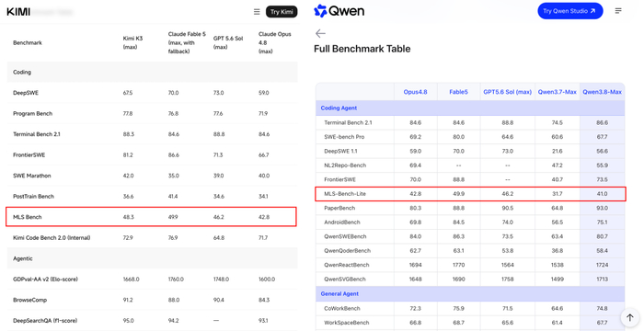
Task: Select the GPT5.6 Sol (max) column header
Action: click(507, 92)
